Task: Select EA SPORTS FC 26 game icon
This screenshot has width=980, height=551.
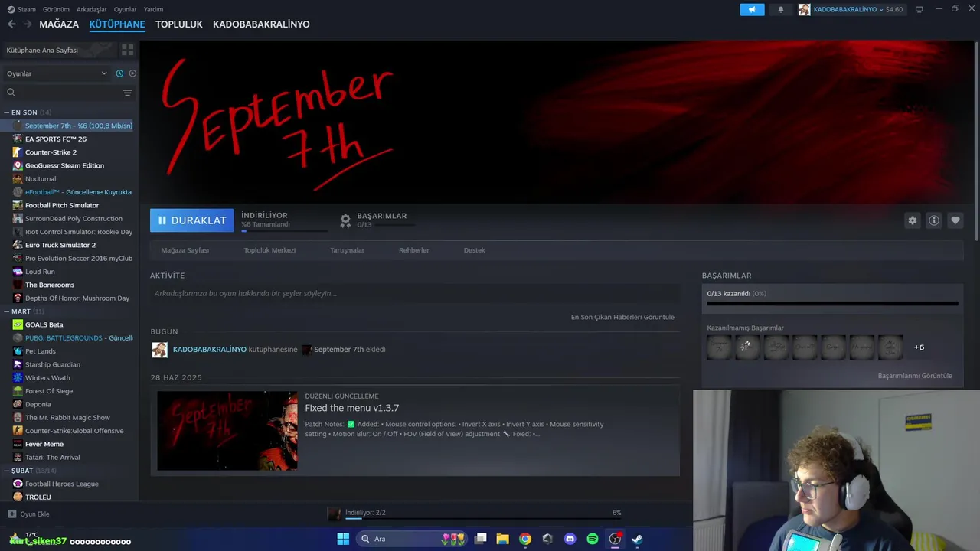Action: 18,139
